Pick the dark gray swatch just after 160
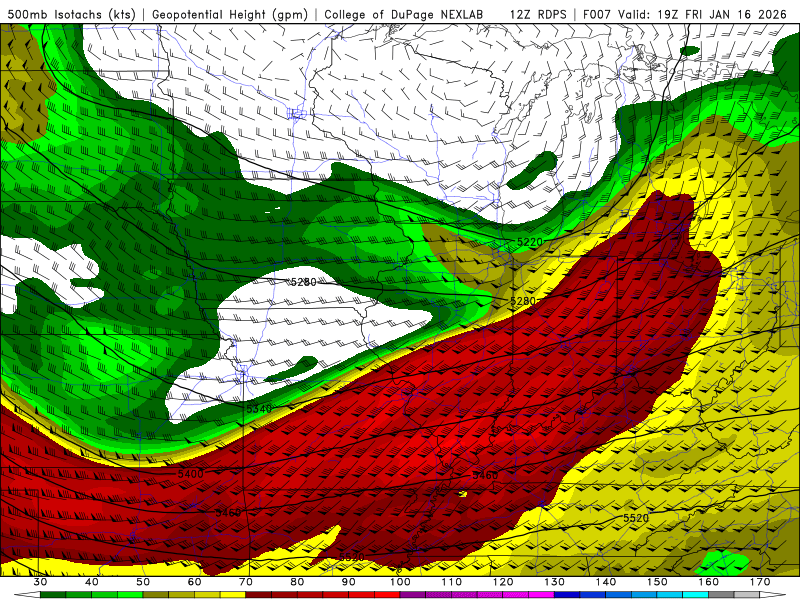Image resolution: width=800 pixels, height=600 pixels. click(x=721, y=595)
